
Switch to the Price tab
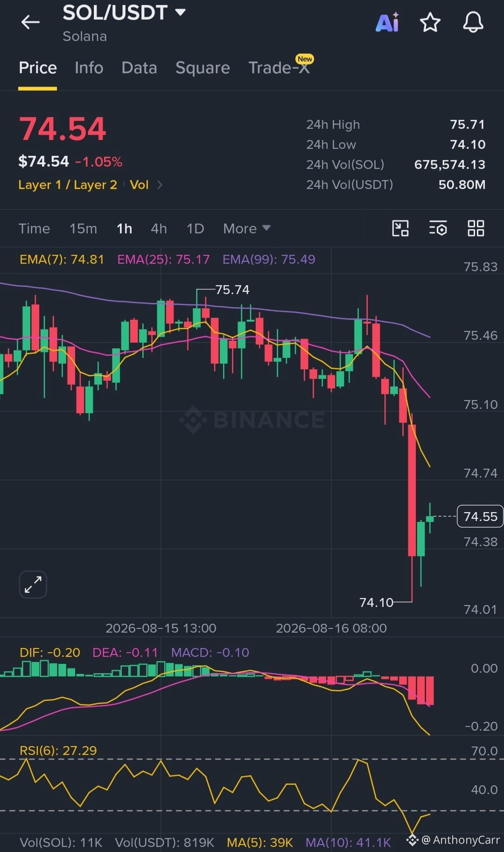pyautogui.click(x=37, y=68)
